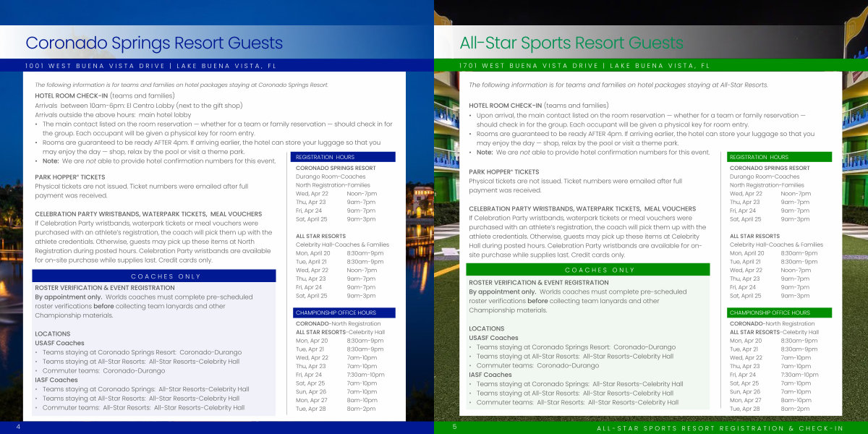
Task: Select the blue Coaches Only banner
Action: click(x=154, y=276)
